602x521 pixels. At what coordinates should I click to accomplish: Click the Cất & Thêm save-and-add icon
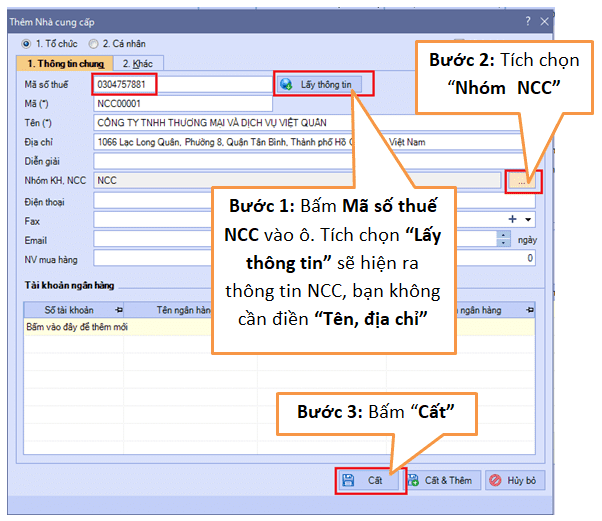414,480
